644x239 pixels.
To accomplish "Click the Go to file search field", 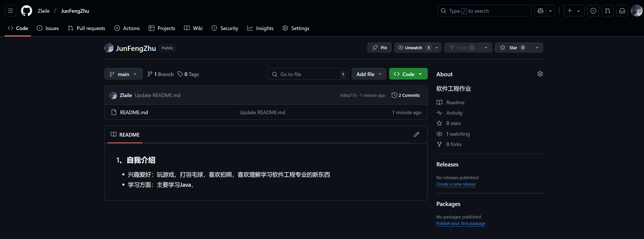I will [x=307, y=74].
